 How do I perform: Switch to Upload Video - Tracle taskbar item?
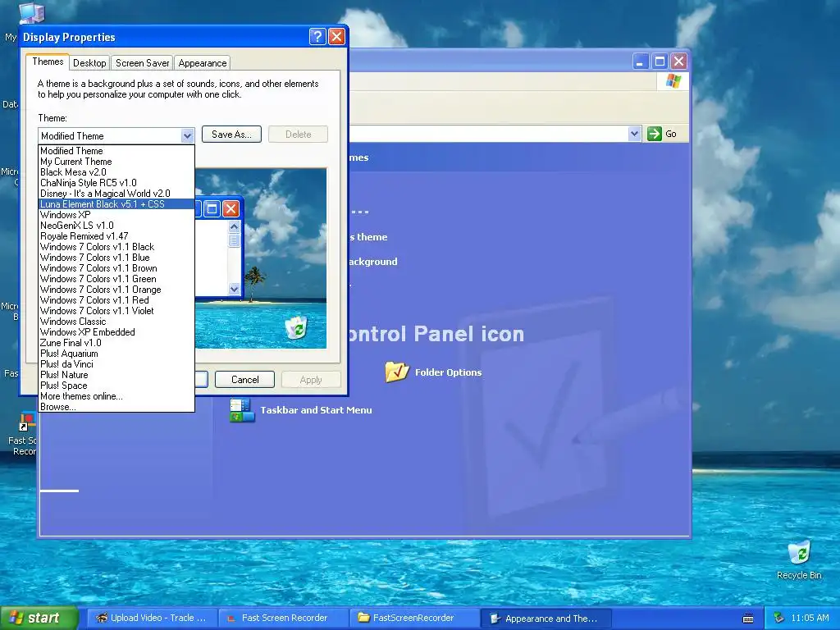pyautogui.click(x=152, y=618)
